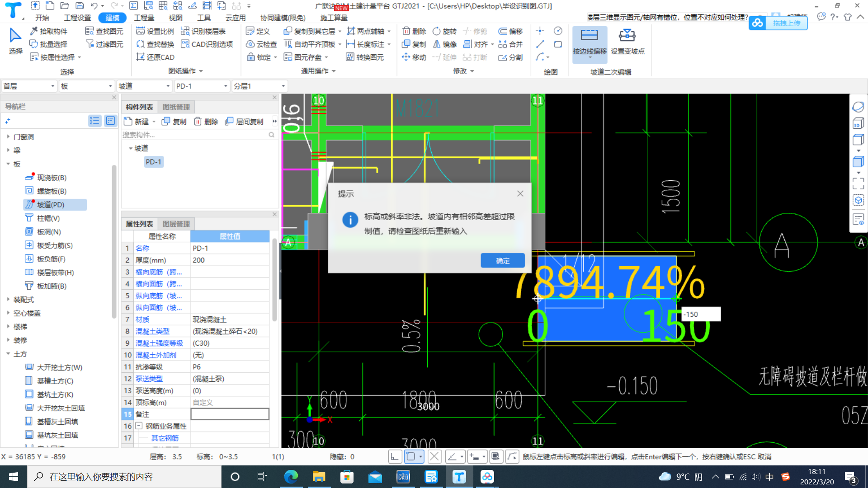
Task: Click the 分割 split tool
Action: (x=511, y=57)
